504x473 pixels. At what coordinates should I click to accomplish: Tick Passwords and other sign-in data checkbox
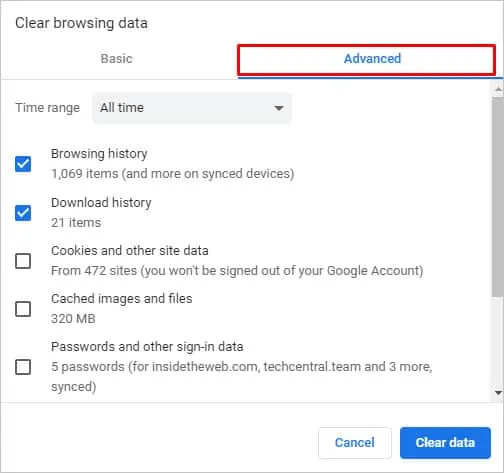[x=23, y=367]
